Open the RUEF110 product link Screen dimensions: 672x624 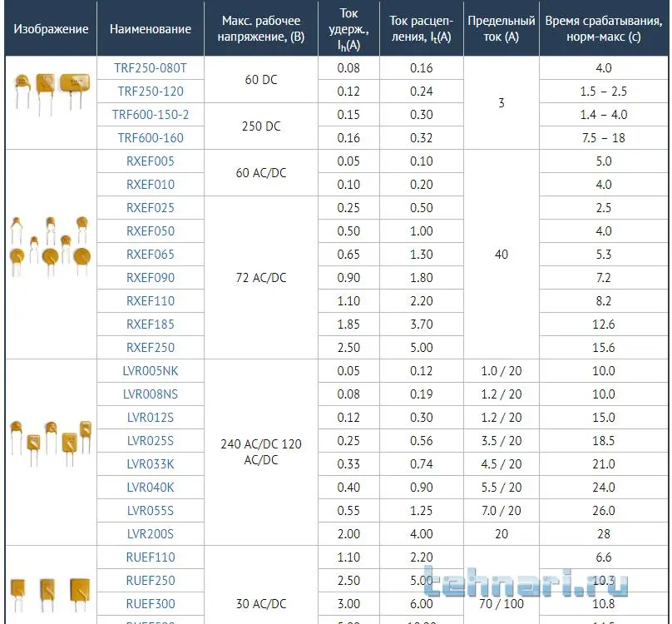pyautogui.click(x=151, y=557)
